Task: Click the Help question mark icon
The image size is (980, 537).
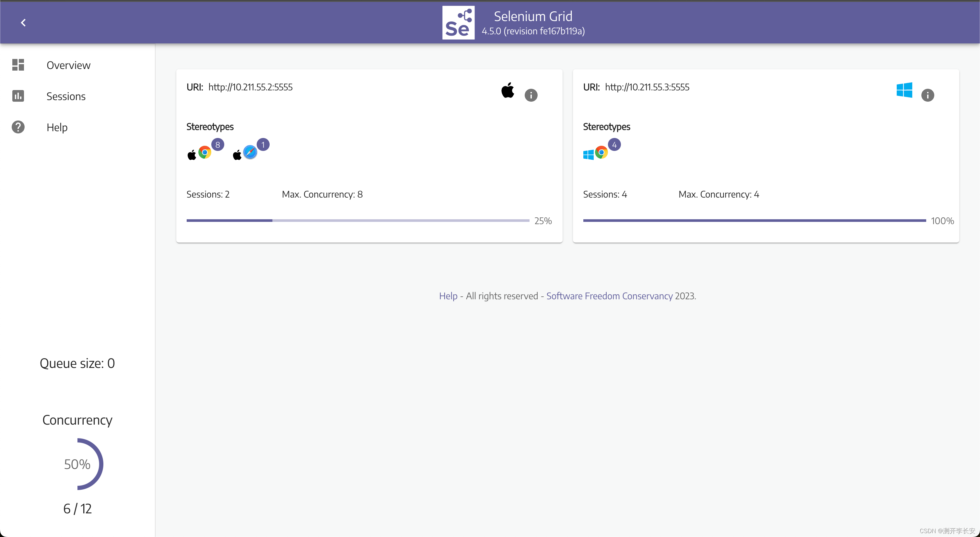Action: point(18,127)
